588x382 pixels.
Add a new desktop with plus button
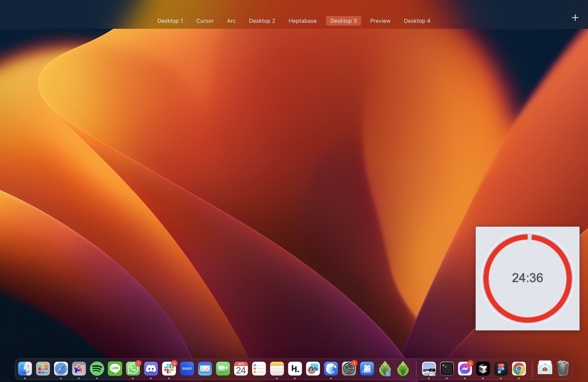pyautogui.click(x=575, y=18)
